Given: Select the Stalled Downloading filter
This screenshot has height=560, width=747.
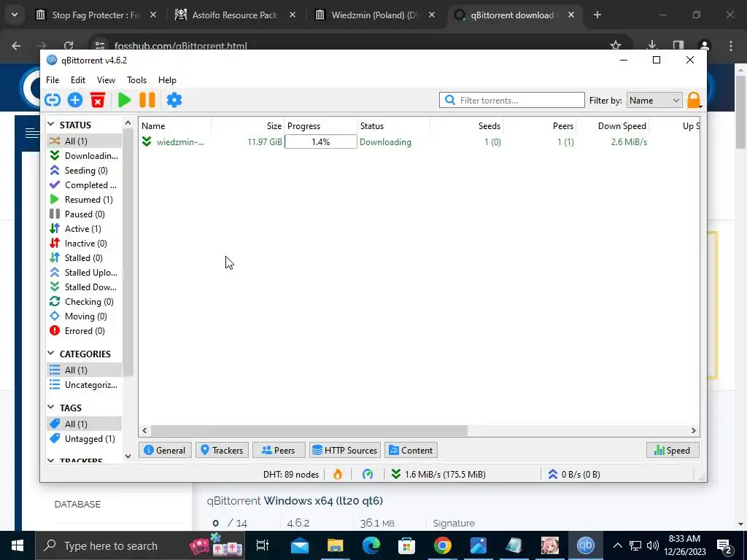Looking at the screenshot, I should (x=85, y=287).
